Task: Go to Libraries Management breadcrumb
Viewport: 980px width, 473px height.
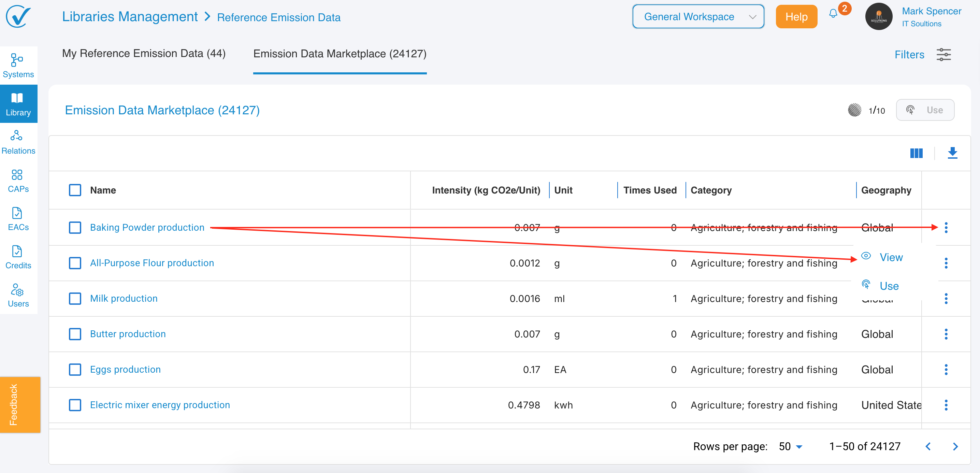Action: [x=130, y=16]
